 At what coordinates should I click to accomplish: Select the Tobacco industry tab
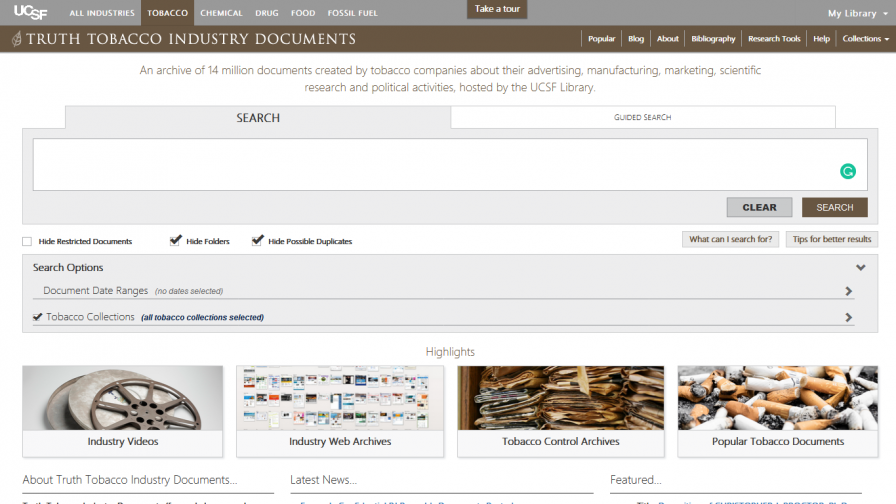pyautogui.click(x=167, y=13)
